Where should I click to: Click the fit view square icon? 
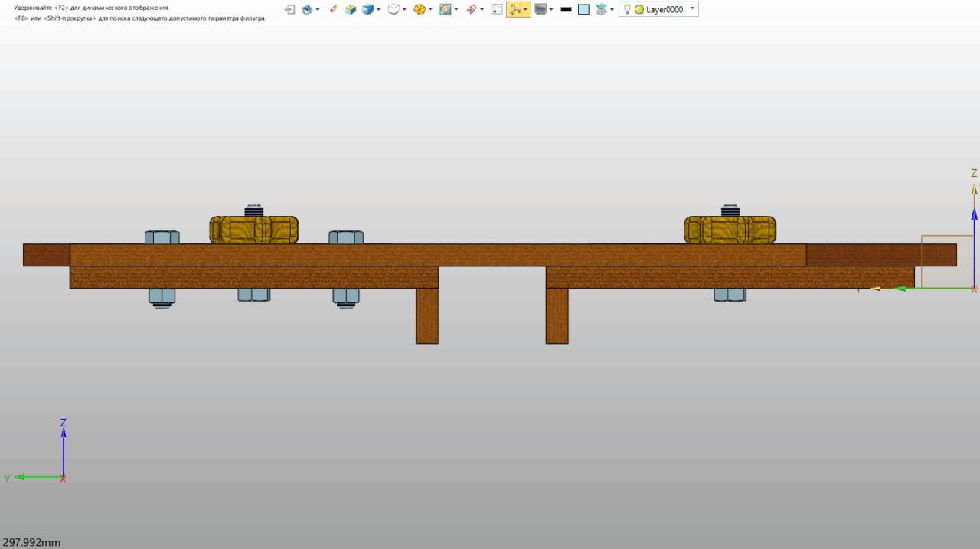coord(497,10)
